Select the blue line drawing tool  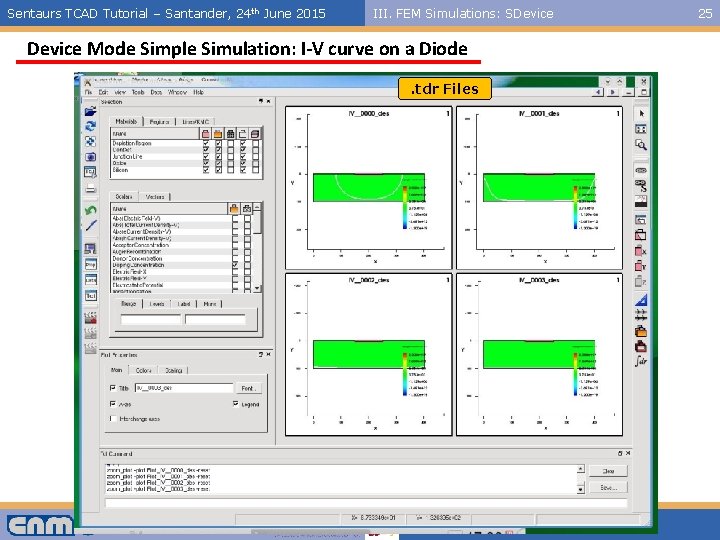point(90,225)
